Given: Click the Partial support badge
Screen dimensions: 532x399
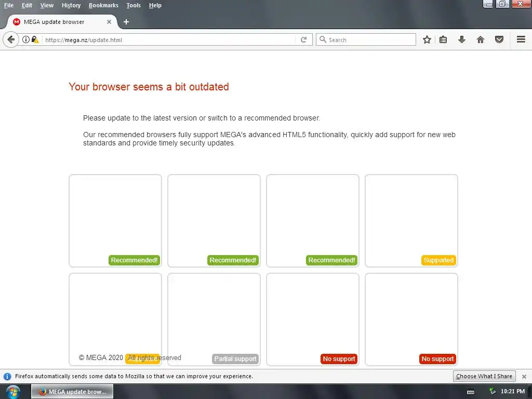Looking at the screenshot, I should click(x=235, y=358).
